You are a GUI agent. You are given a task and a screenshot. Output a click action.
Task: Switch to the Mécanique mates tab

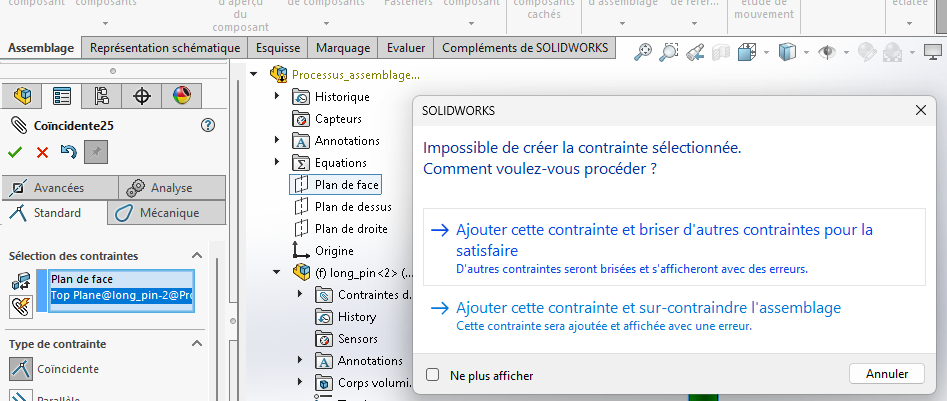[x=167, y=213]
